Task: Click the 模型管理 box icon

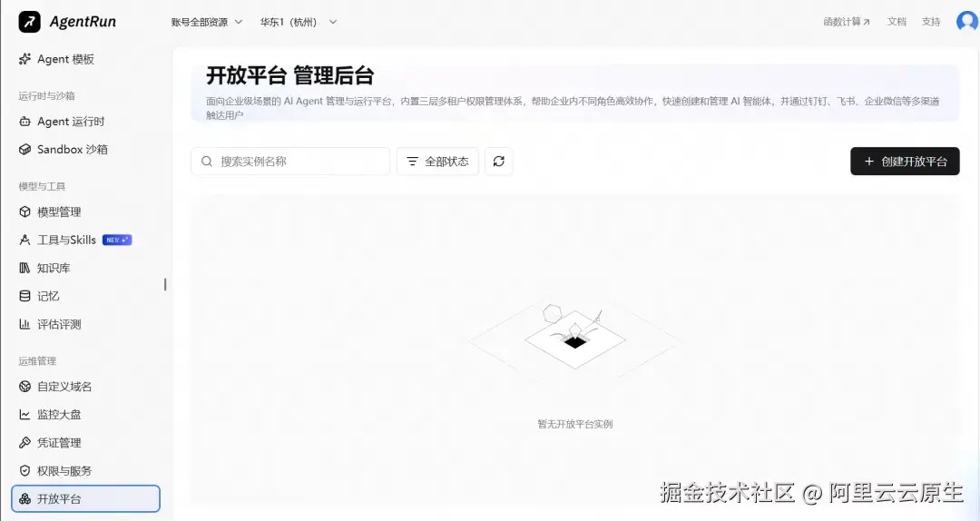Action: pyautogui.click(x=24, y=212)
